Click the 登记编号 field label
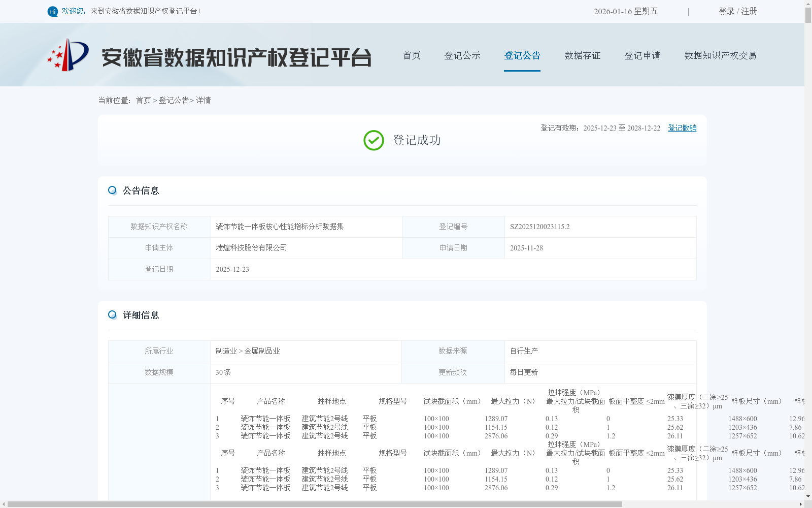 pyautogui.click(x=453, y=227)
